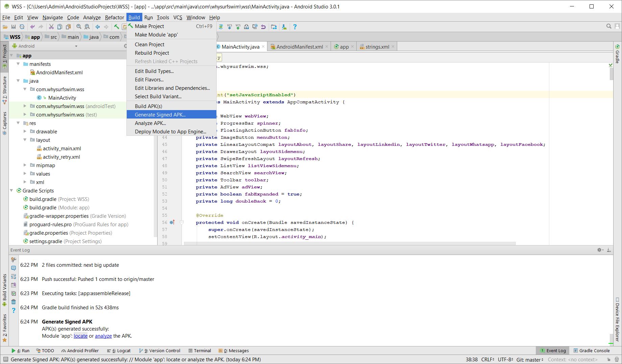Image resolution: width=622 pixels, height=364 pixels.
Task: Click the Sync Project with Gradle icon
Action: (x=221, y=27)
